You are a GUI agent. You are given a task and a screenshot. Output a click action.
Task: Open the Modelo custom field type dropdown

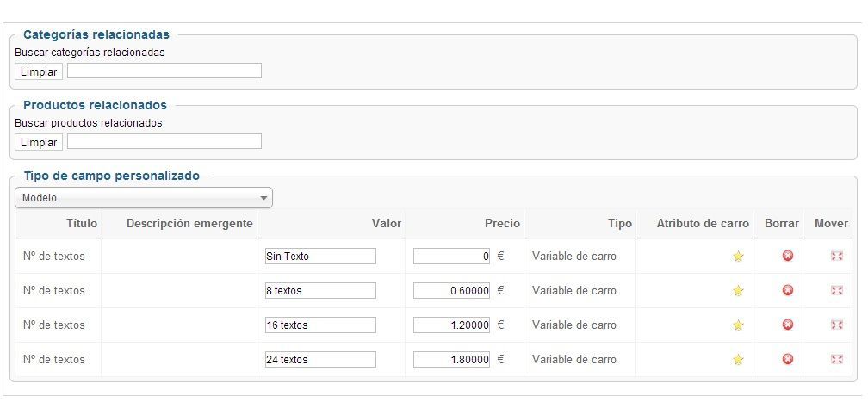pos(144,198)
